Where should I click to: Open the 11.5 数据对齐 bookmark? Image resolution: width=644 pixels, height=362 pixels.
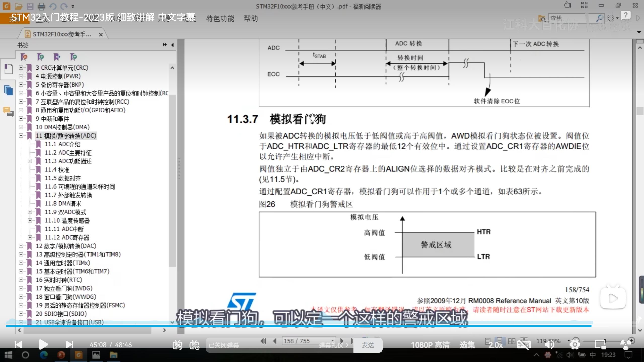(63, 178)
